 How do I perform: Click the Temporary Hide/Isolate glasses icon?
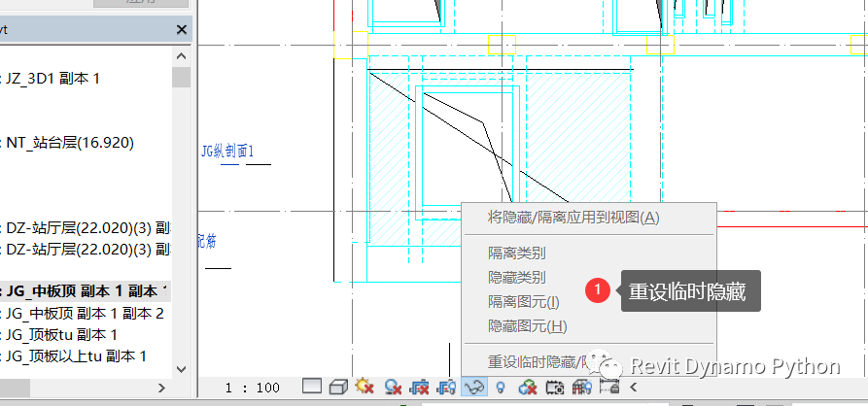point(474,387)
